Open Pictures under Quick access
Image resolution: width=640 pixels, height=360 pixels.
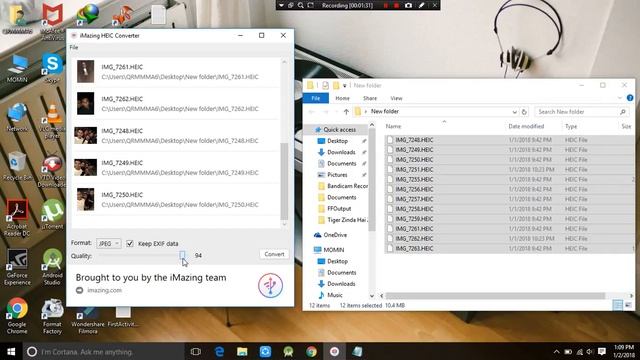point(337,175)
